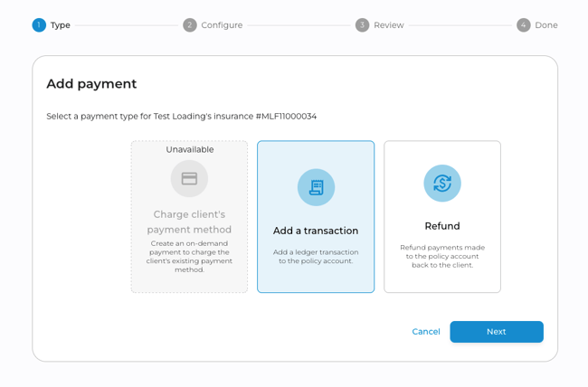The image size is (588, 387).
Task: Choose the Refund payment type heading
Action: coord(442,226)
